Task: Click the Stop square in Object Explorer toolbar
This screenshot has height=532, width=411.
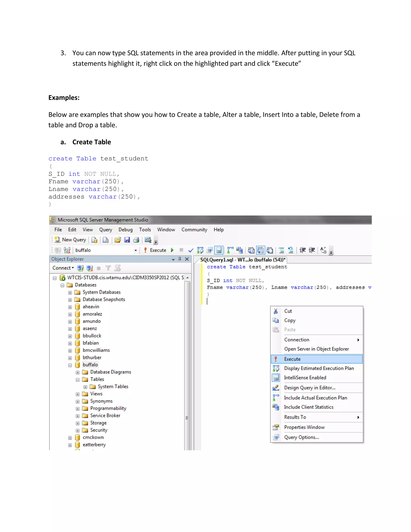Action: [99, 268]
